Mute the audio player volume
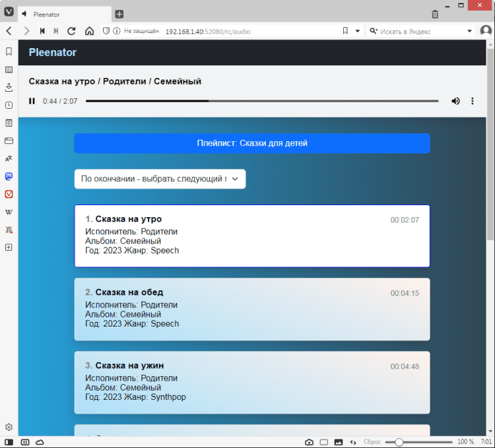Image resolution: width=495 pixels, height=448 pixels. click(x=455, y=101)
